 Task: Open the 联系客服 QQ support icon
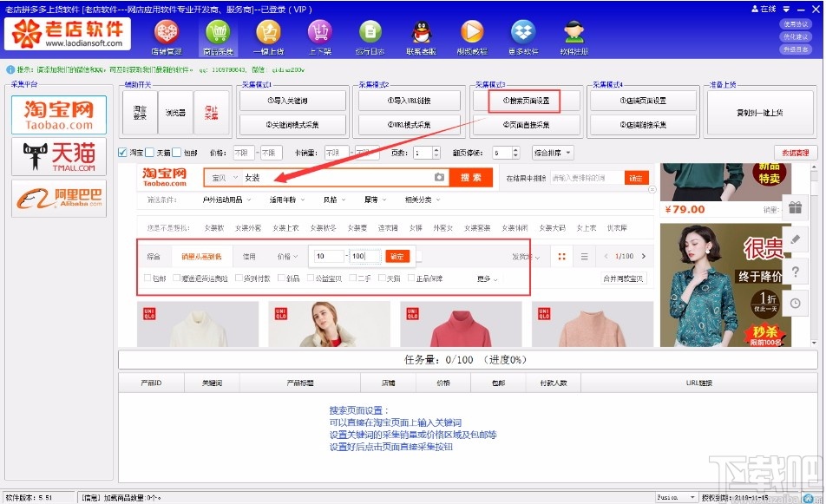pyautogui.click(x=421, y=36)
